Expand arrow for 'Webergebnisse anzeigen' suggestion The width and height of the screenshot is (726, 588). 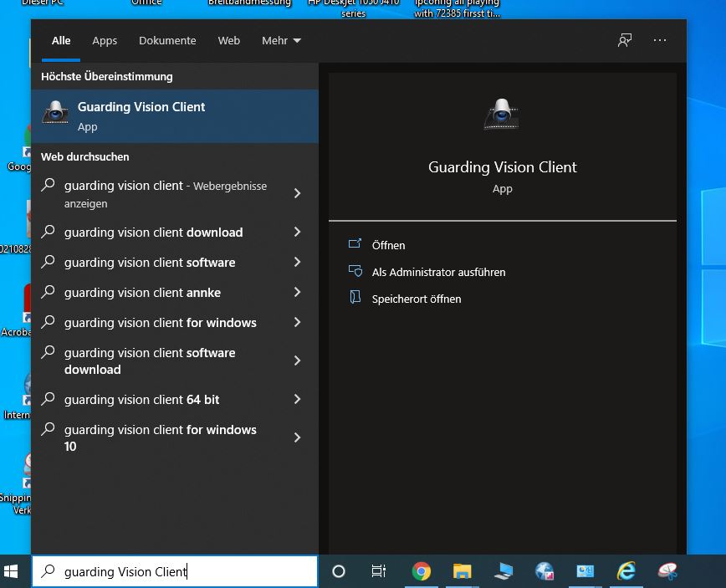tap(297, 193)
